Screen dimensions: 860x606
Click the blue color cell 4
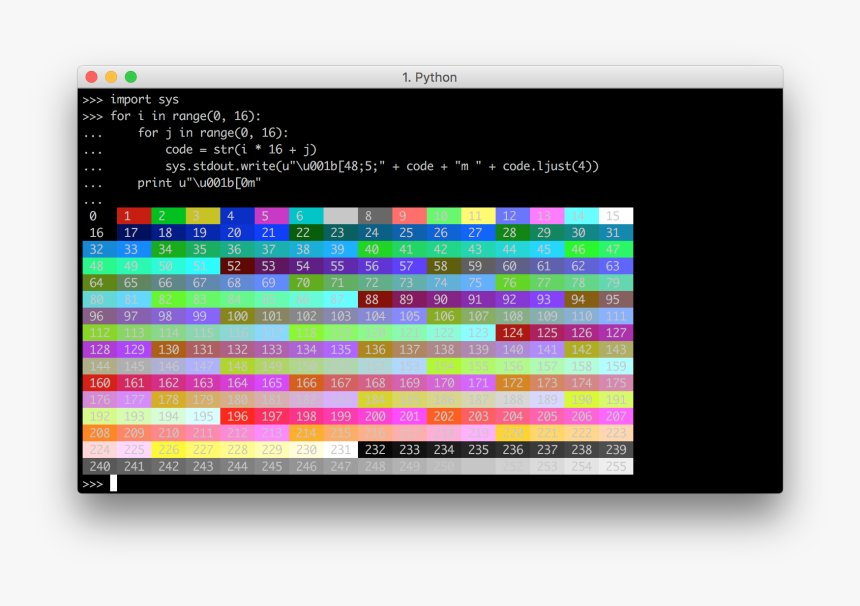pos(237,216)
